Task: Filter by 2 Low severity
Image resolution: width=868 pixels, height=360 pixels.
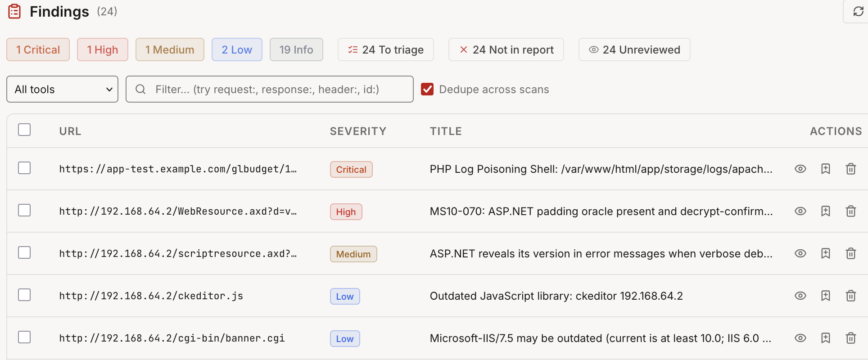Action: [x=237, y=49]
